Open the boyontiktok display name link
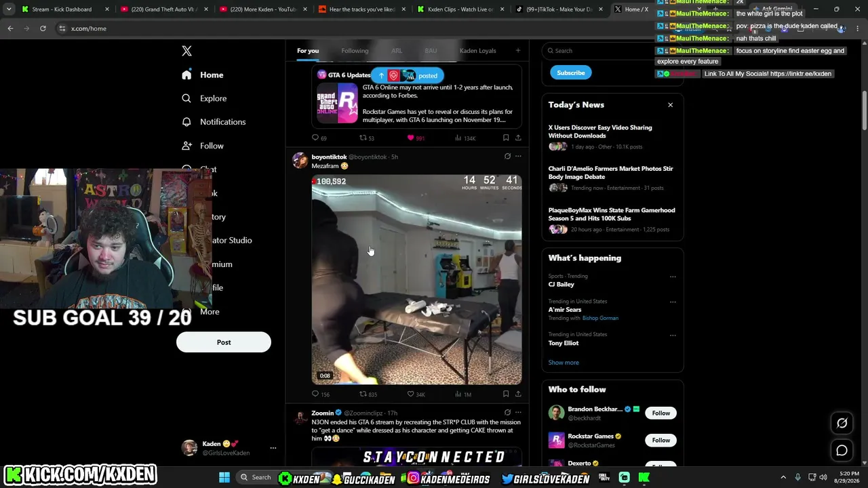The height and width of the screenshot is (488, 868). click(329, 157)
